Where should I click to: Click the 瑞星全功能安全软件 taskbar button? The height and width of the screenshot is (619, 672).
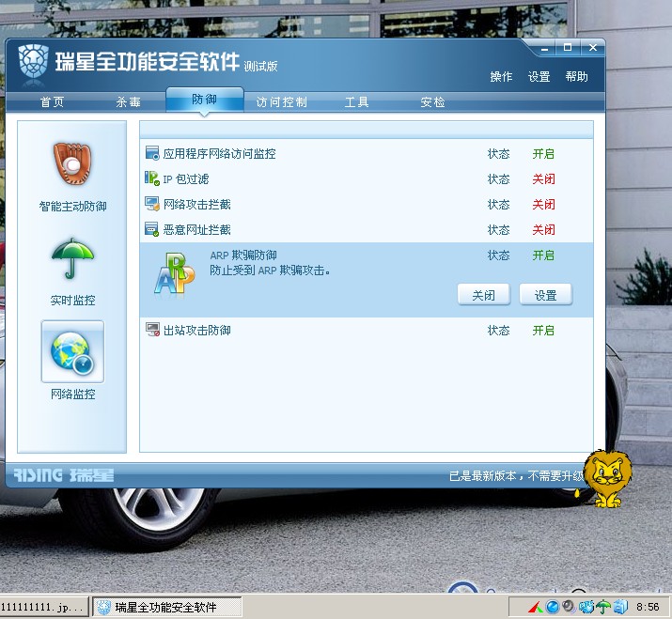[167, 607]
